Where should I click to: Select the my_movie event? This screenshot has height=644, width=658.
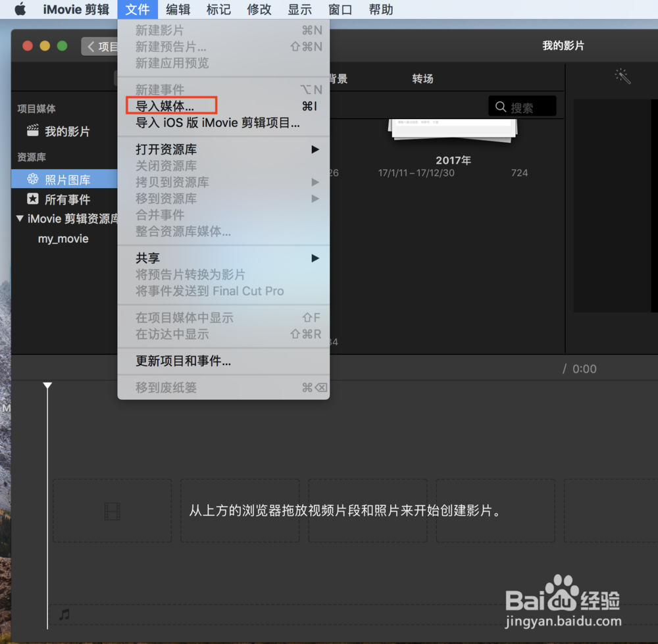point(63,239)
